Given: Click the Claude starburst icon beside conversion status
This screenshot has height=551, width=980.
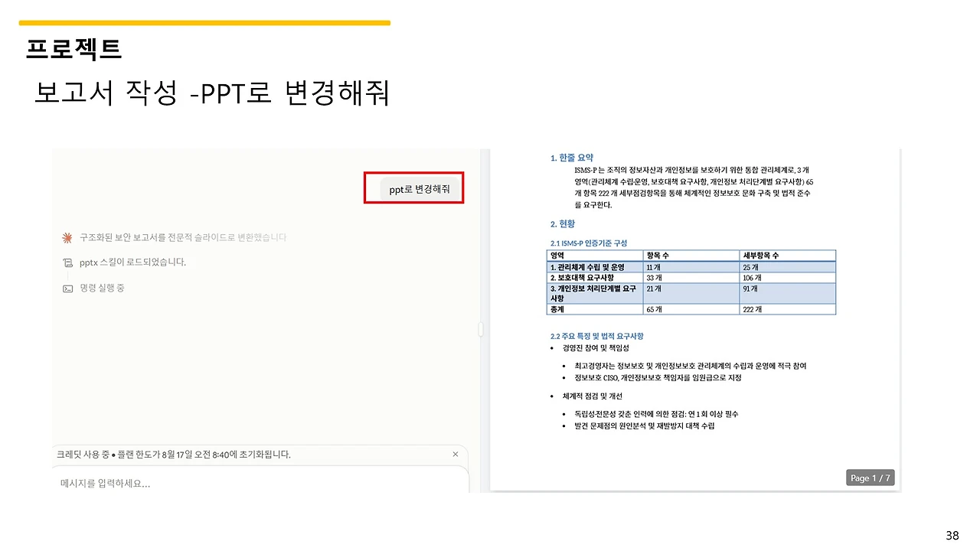Looking at the screenshot, I should click(x=67, y=237).
